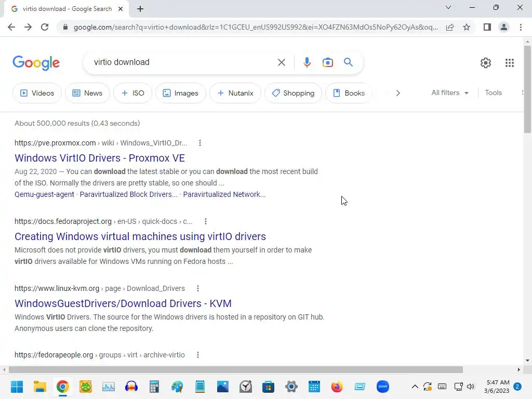532x399 pixels.
Task: Open Chrome side panel
Action: (487, 27)
